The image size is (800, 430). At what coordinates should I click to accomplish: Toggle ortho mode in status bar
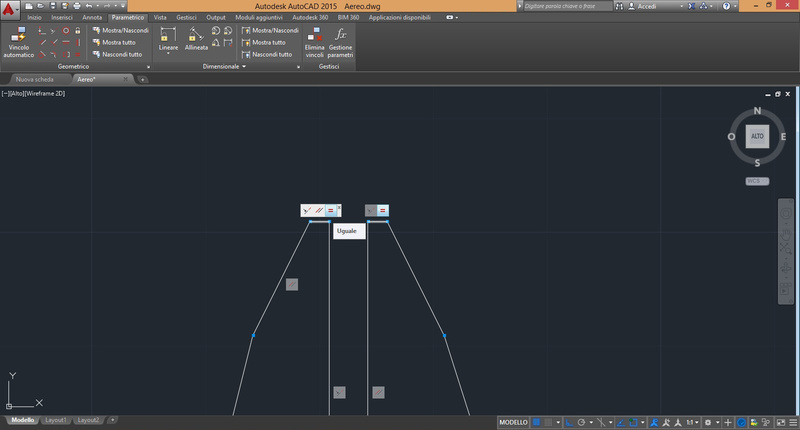pos(569,422)
